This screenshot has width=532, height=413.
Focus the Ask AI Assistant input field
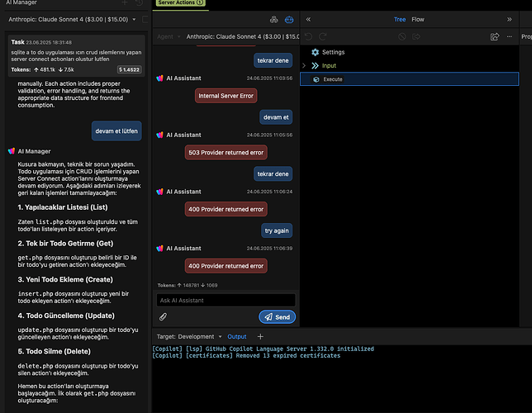coord(226,301)
